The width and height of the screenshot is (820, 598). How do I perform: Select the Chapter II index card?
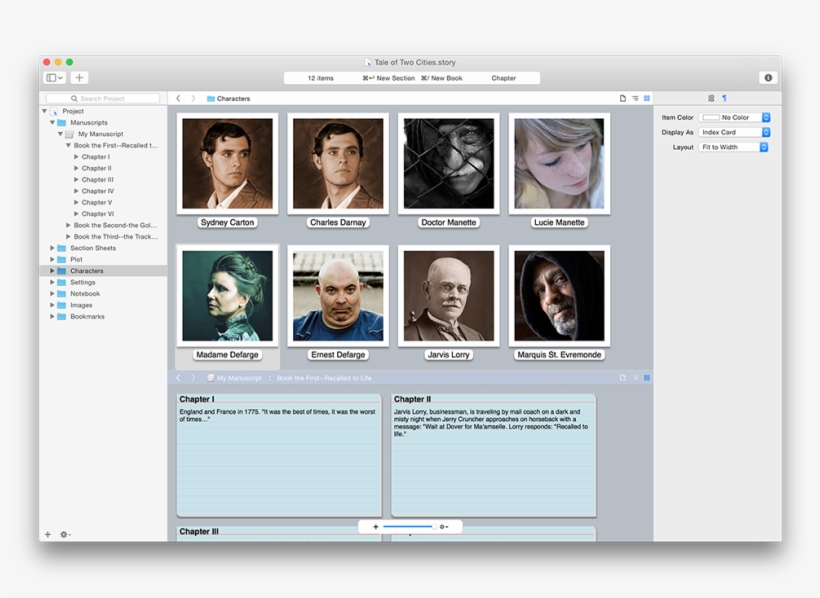[493, 455]
